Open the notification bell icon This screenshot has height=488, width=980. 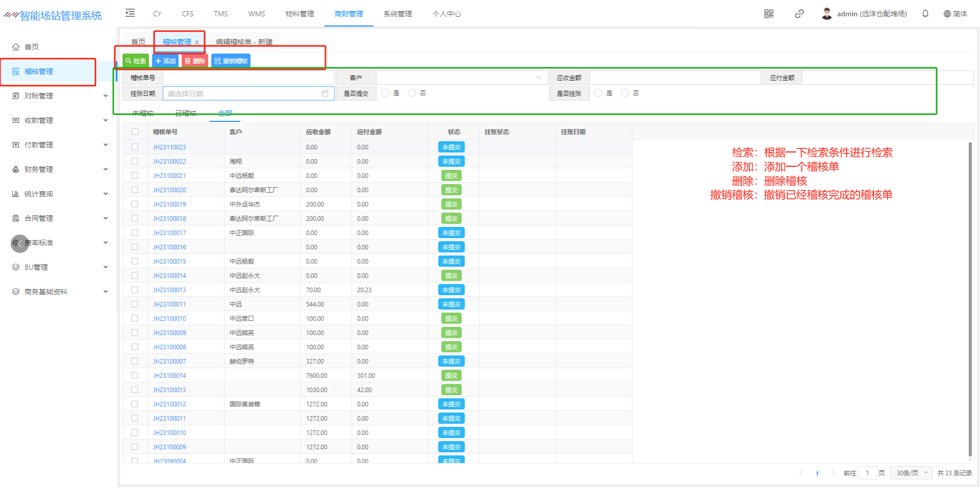click(x=925, y=14)
